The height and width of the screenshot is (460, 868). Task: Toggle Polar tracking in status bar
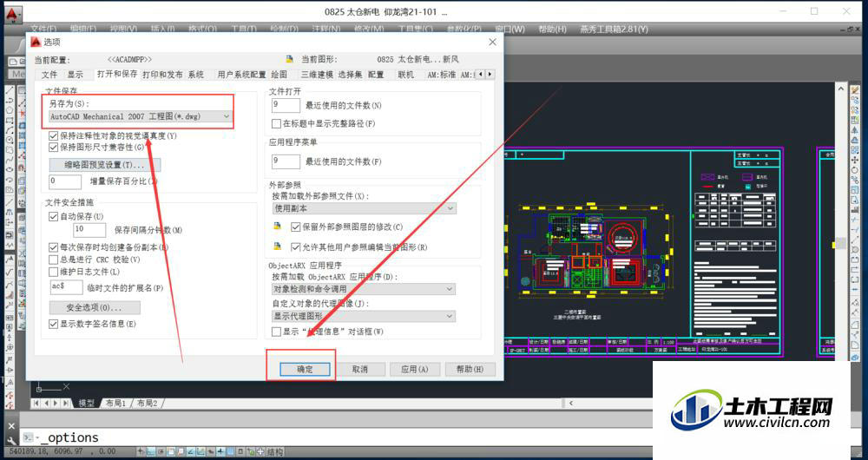pos(170,452)
